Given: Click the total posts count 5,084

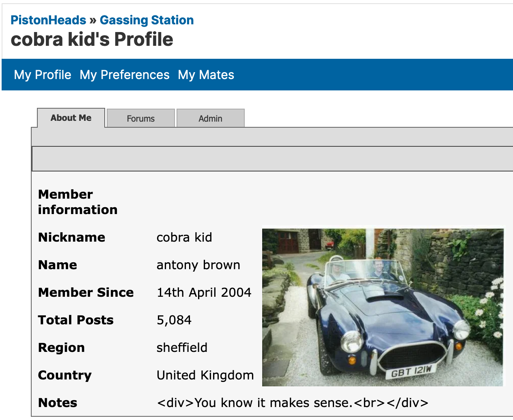Looking at the screenshot, I should (x=174, y=320).
